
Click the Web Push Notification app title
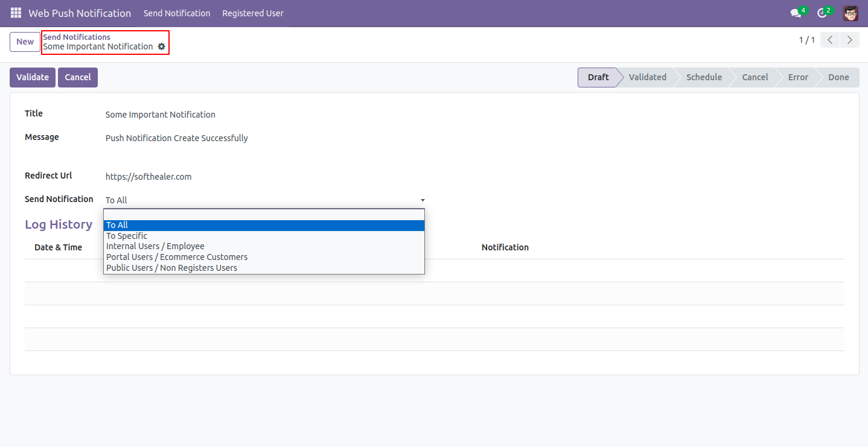click(80, 13)
